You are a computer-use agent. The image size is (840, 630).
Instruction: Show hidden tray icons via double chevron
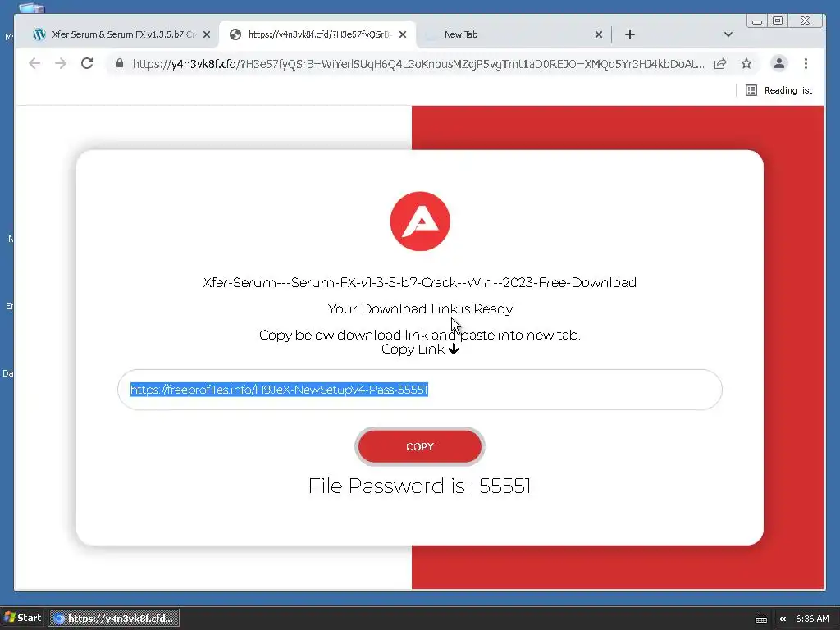pos(783,619)
